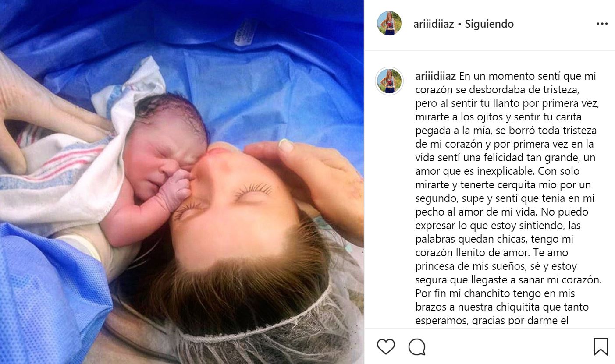
Task: Like the post with the heart icon
Action: pos(386,347)
